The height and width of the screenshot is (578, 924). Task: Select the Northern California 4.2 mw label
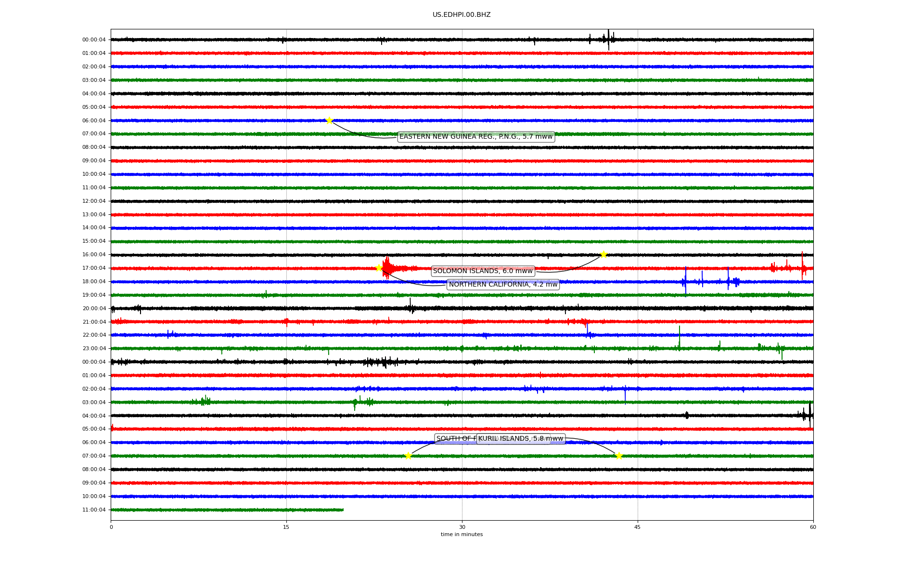point(503,285)
